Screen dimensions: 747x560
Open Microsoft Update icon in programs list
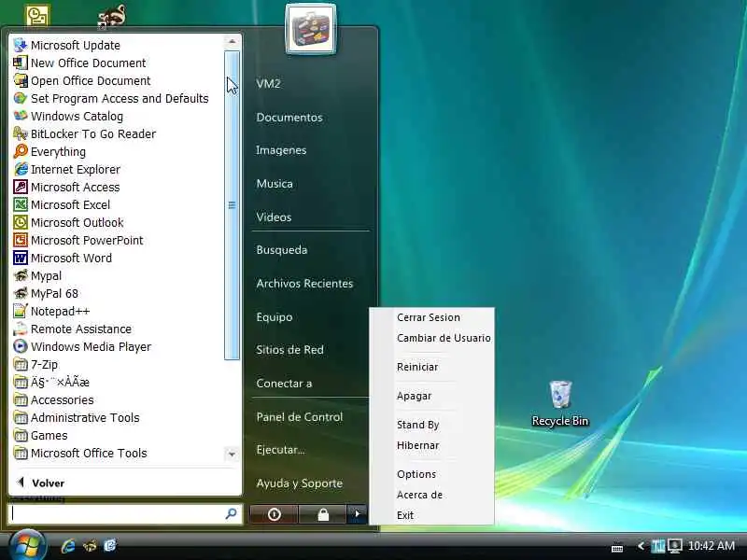pyautogui.click(x=21, y=45)
